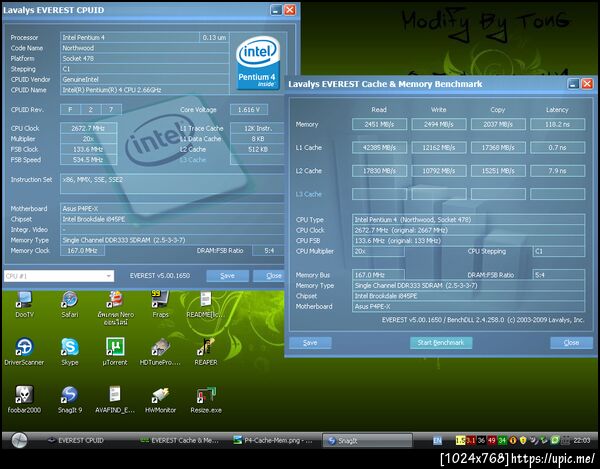This screenshot has height=469, width=600.
Task: Click the green 34 tray sensor icon
Action: point(502,441)
